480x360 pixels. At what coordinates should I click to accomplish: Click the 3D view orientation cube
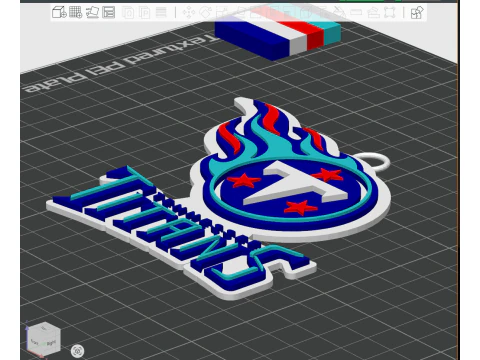pos(44,339)
